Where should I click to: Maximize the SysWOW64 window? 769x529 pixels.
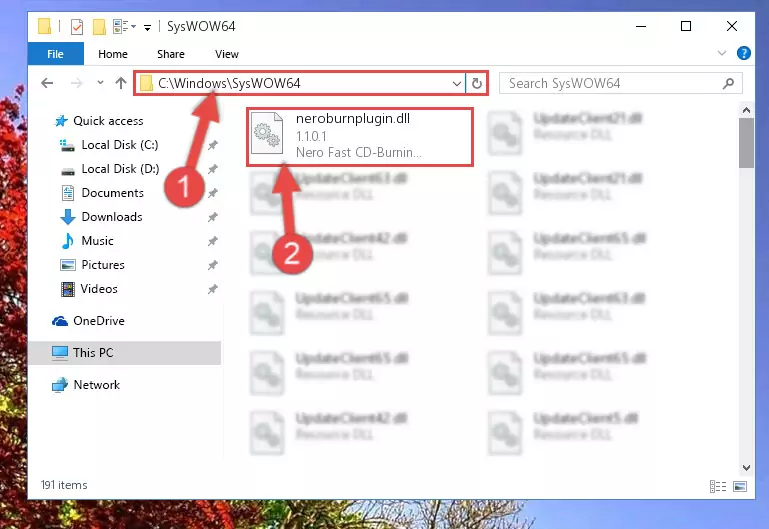(686, 26)
